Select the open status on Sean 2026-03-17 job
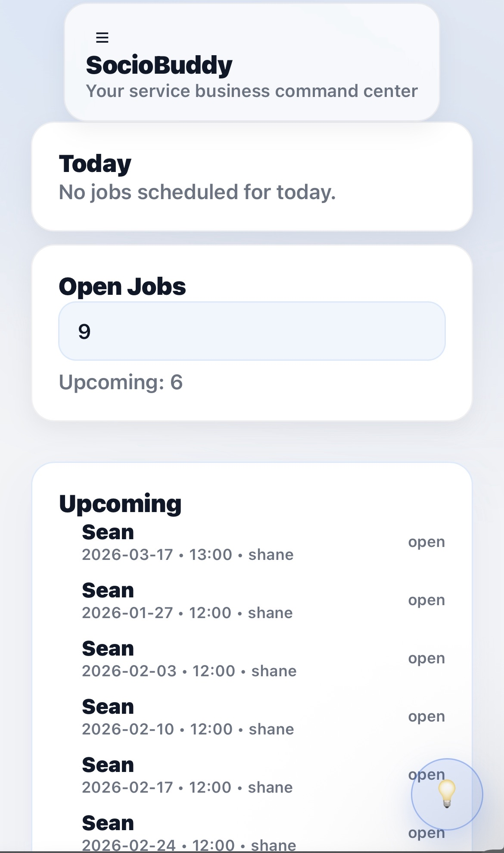 click(x=426, y=541)
